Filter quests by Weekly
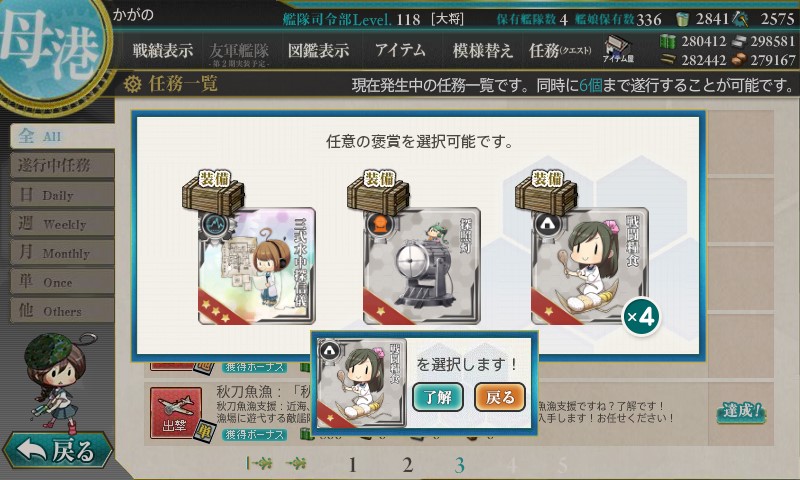The height and width of the screenshot is (480, 800). pos(62,223)
